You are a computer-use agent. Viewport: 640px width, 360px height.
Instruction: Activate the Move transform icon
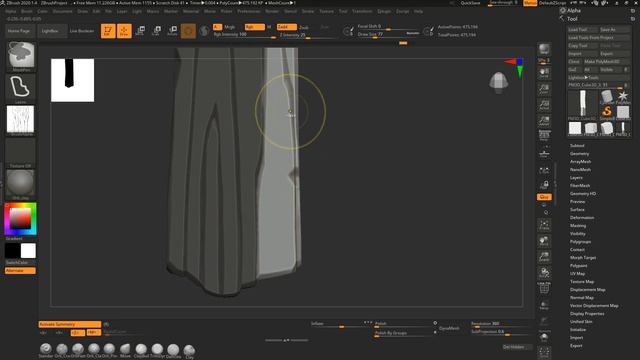tap(140, 31)
